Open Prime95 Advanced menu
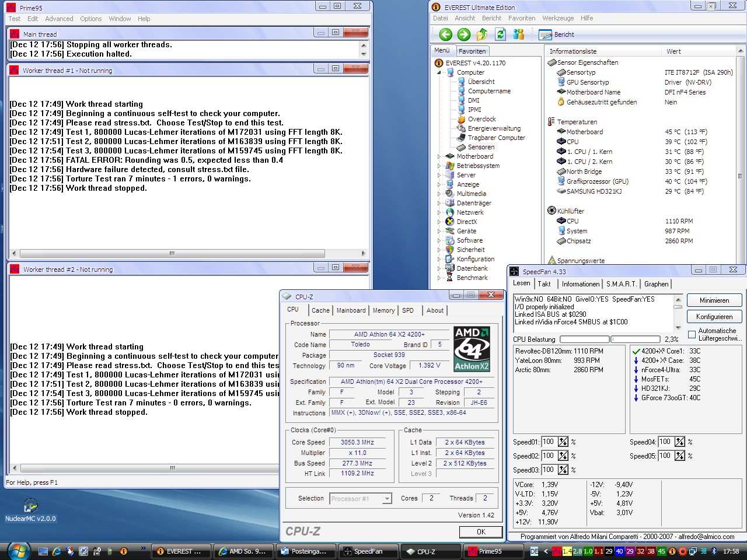 point(59,19)
